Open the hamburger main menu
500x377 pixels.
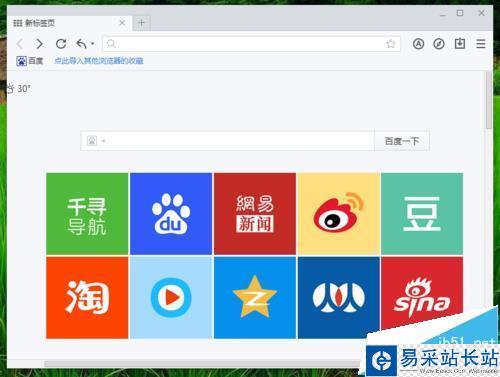pos(481,44)
